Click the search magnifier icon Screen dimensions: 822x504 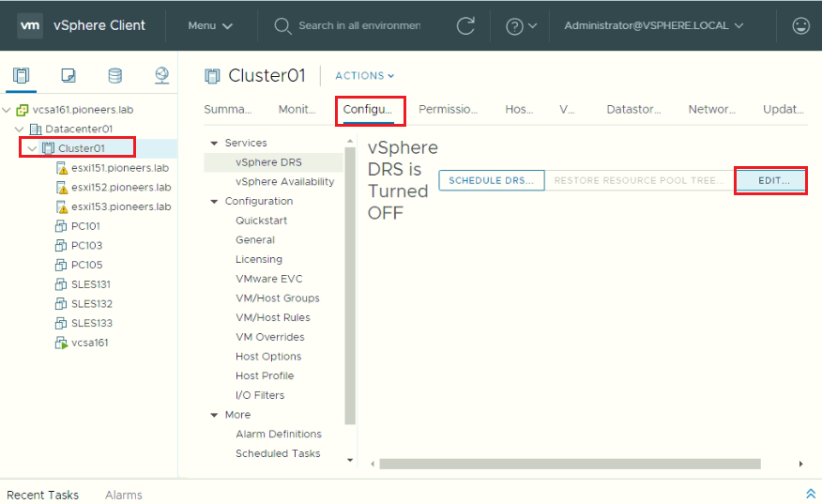point(282,25)
